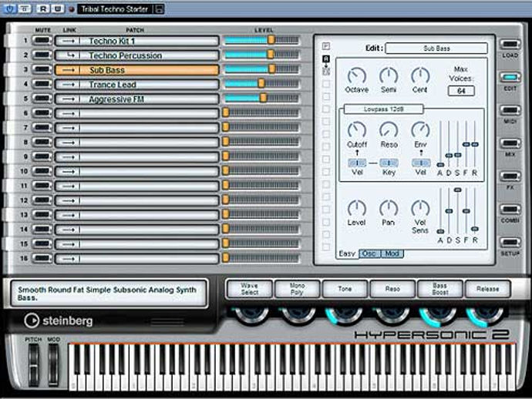Click the hyper knob under Bass Boost
The height and width of the screenshot is (399, 532).
pos(439,315)
